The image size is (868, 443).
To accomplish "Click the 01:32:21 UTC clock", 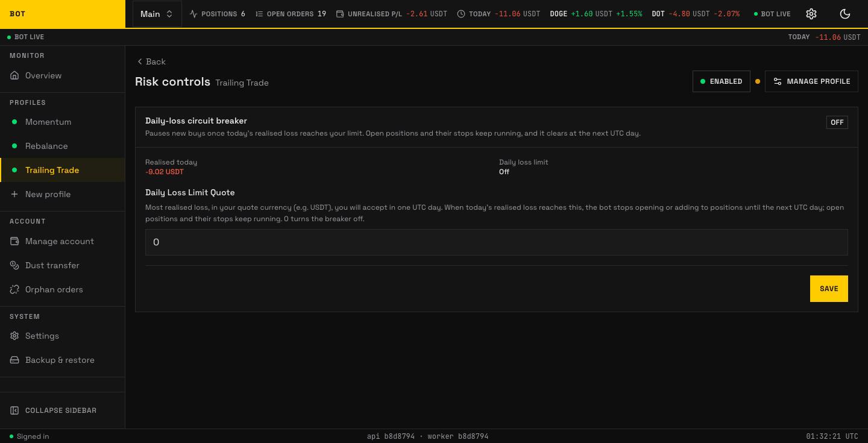I will (x=832, y=436).
